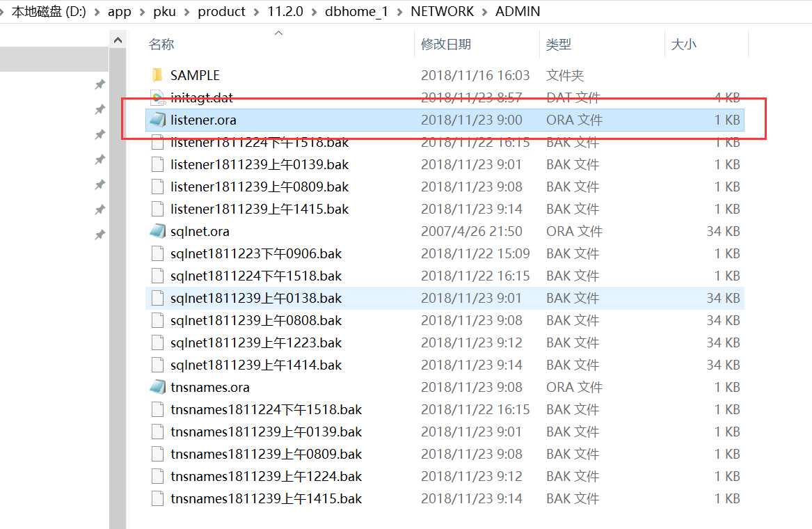Image resolution: width=812 pixels, height=529 pixels.
Task: Click the tnsnames1811239上午1415.bak file icon
Action: click(157, 499)
